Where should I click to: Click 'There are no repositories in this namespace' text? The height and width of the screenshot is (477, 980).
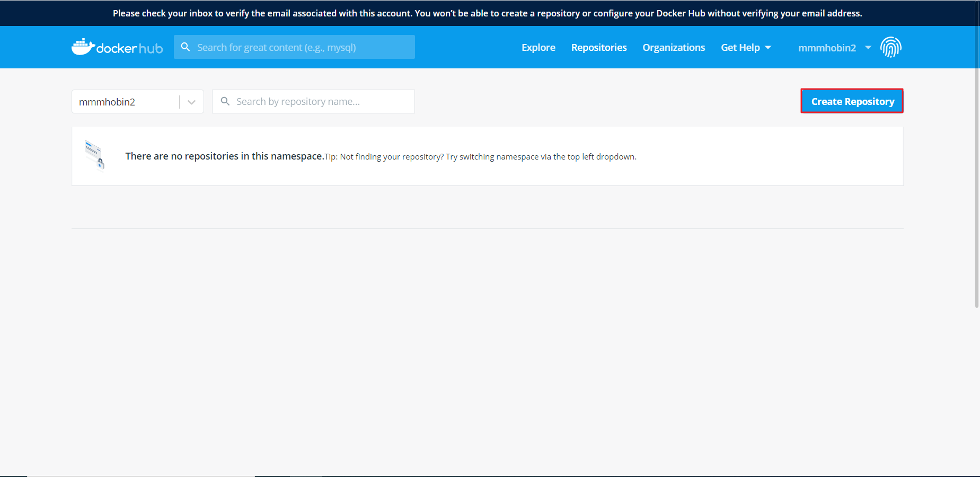[225, 156]
